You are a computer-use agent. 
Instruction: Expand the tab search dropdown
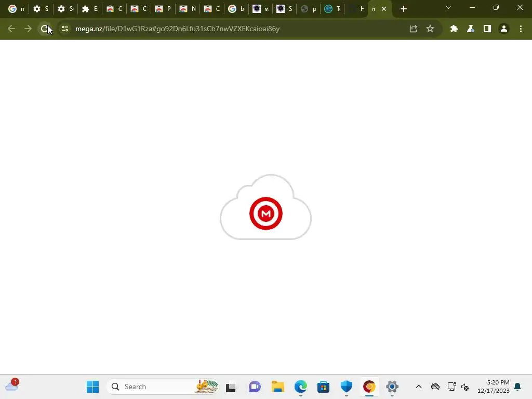[x=448, y=7]
